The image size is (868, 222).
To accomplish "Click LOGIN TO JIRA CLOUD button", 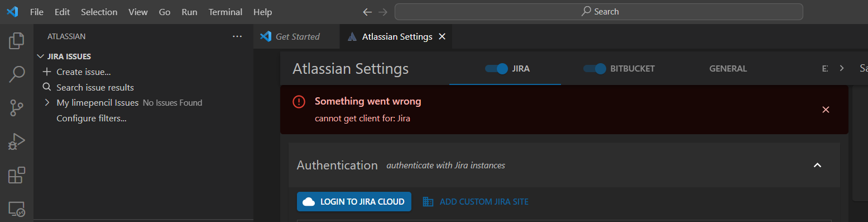I will pos(354,202).
